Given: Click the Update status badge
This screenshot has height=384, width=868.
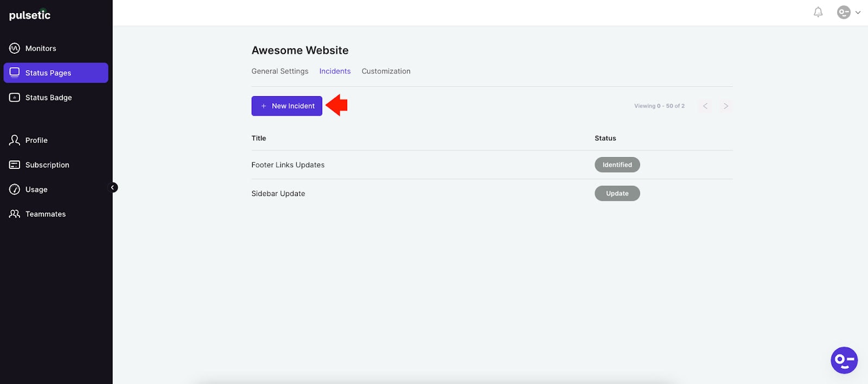Looking at the screenshot, I should [617, 193].
